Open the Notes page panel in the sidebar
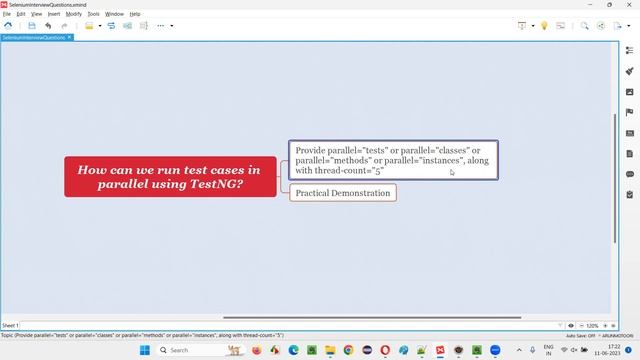This screenshot has width=640, height=360. [x=629, y=153]
